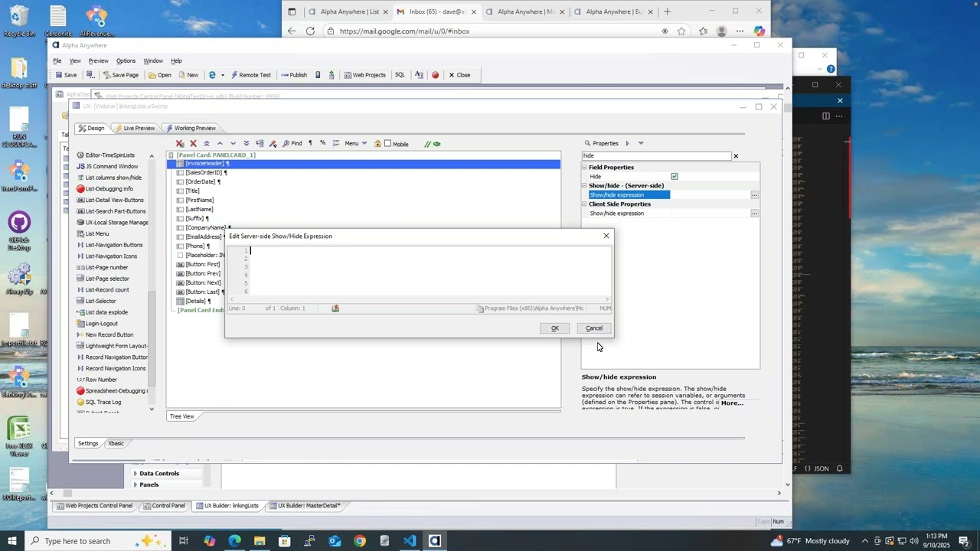
Task: Move control to top with double-up arrows
Action: [207, 144]
